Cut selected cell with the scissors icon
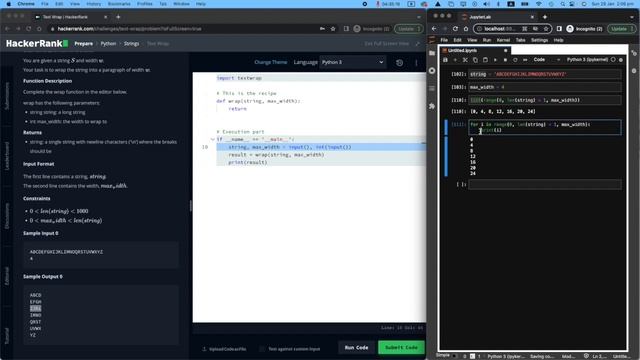 465,60
